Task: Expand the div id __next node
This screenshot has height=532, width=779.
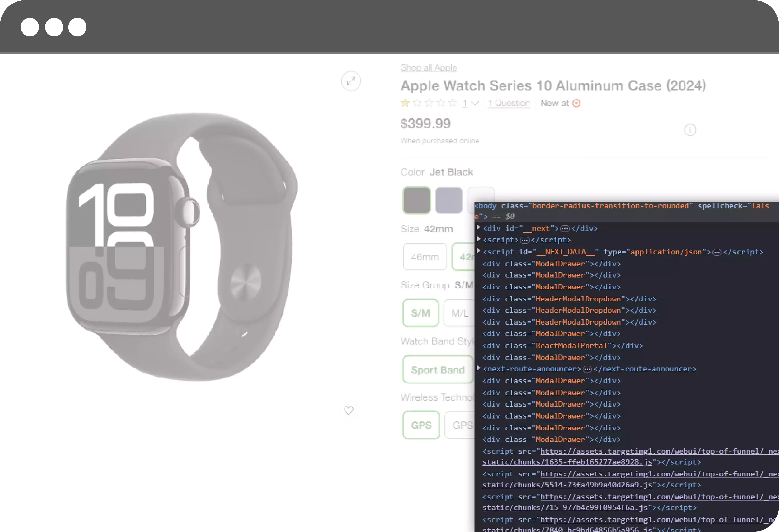Action: click(479, 228)
